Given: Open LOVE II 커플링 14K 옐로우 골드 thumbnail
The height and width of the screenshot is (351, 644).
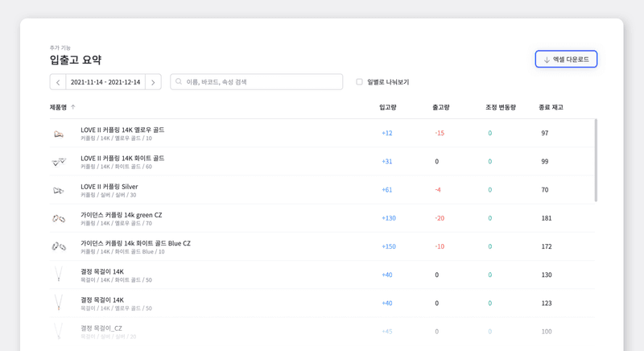Looking at the screenshot, I should click(59, 134).
